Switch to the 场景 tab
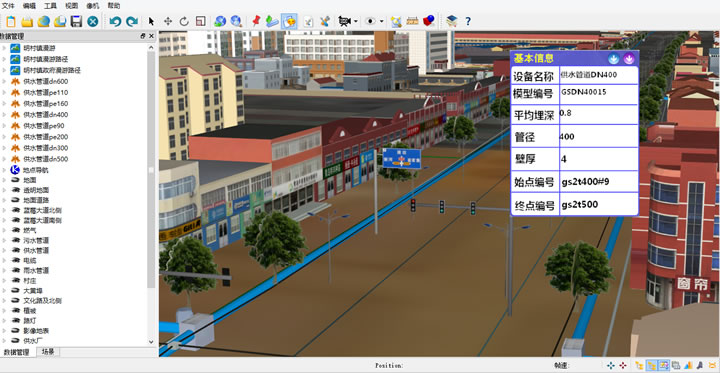Viewport: 720px width, 373px height. (x=48, y=352)
